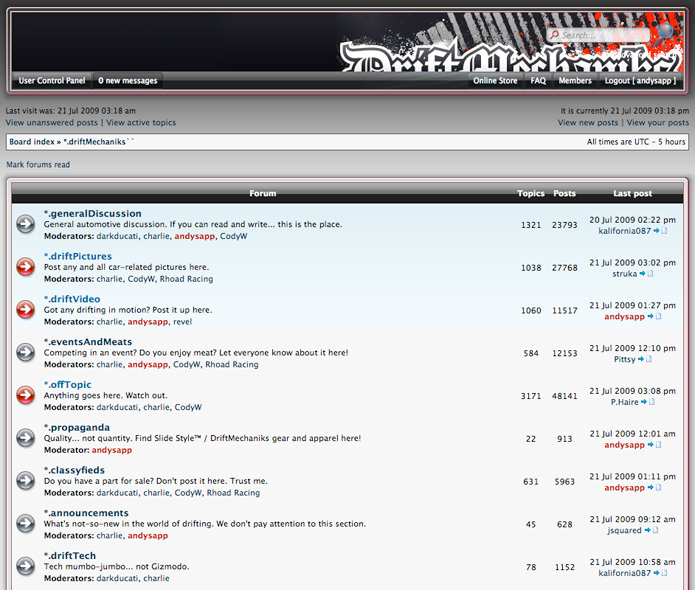Open andysapp last poster in *.driftVideo row
This screenshot has width=695, height=590.
click(625, 316)
